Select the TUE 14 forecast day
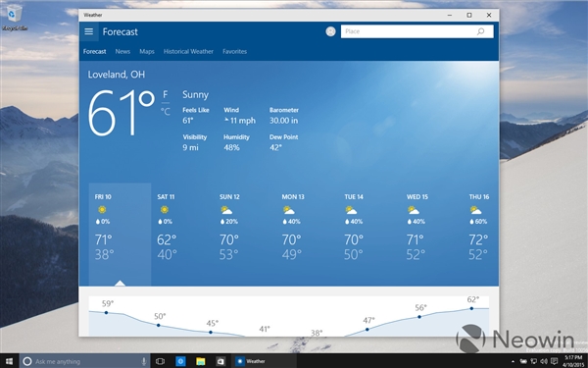Screen dimensions: 588x368 tap(369, 235)
